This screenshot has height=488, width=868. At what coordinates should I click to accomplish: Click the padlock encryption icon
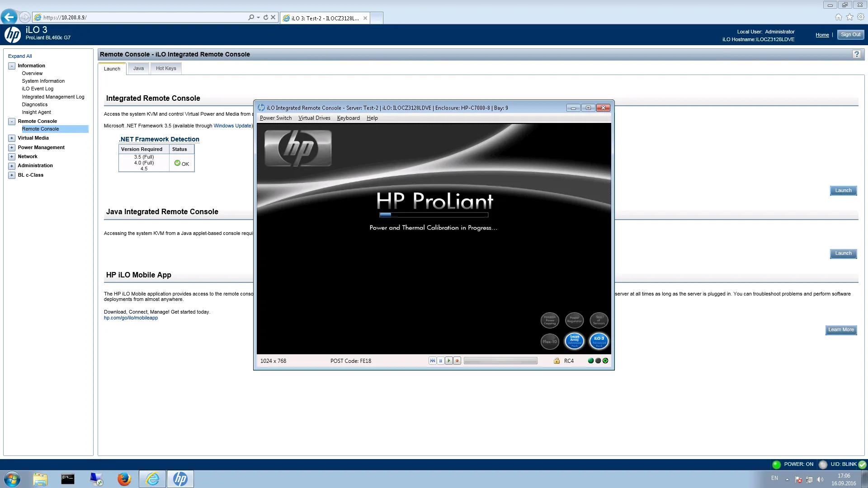[557, 361]
